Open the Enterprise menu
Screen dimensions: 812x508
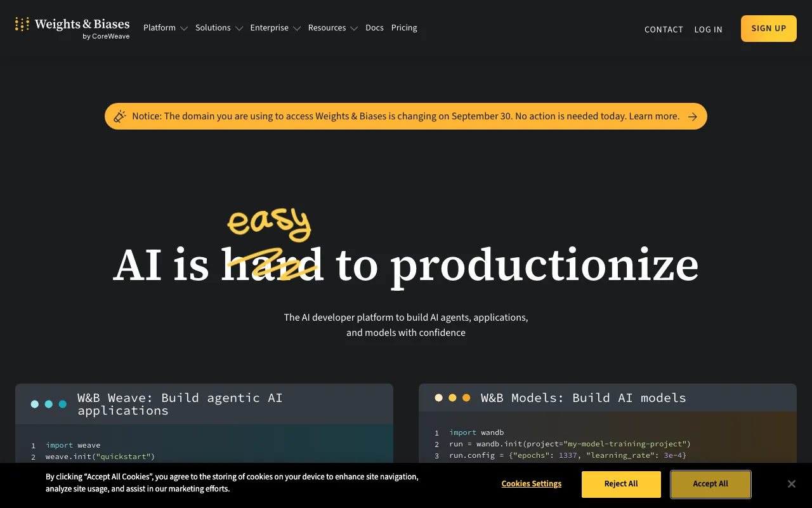pyautogui.click(x=270, y=28)
